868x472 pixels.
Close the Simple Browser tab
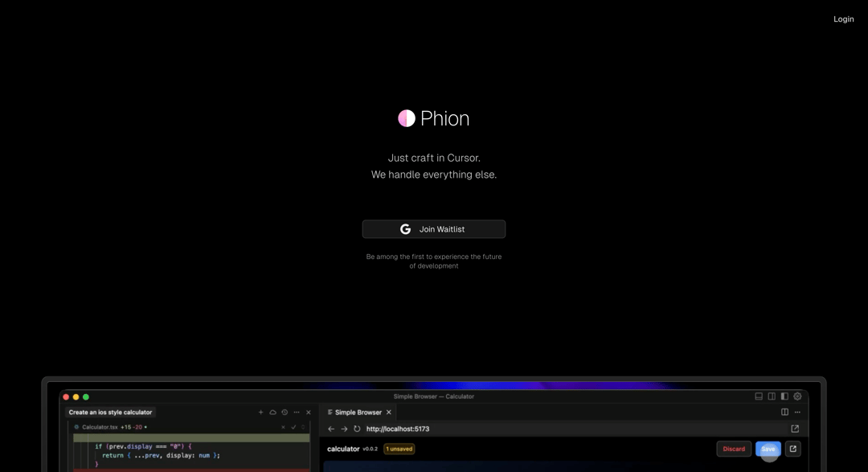pos(389,412)
